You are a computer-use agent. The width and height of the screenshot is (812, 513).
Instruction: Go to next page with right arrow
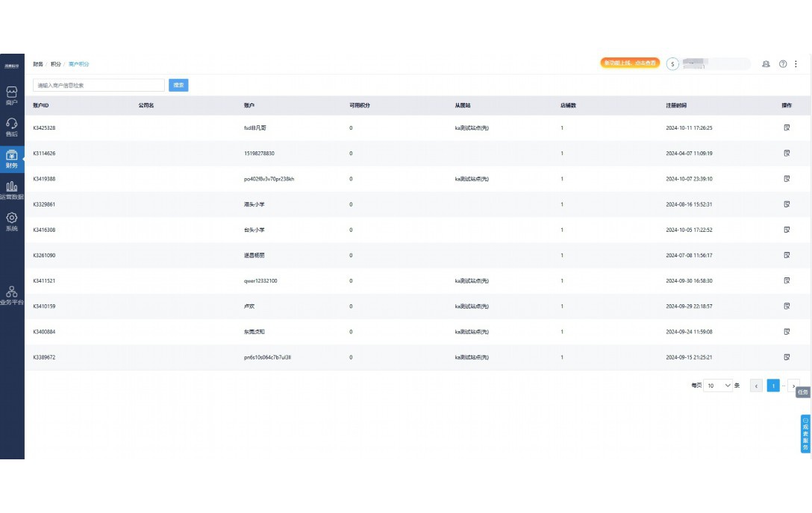click(793, 385)
